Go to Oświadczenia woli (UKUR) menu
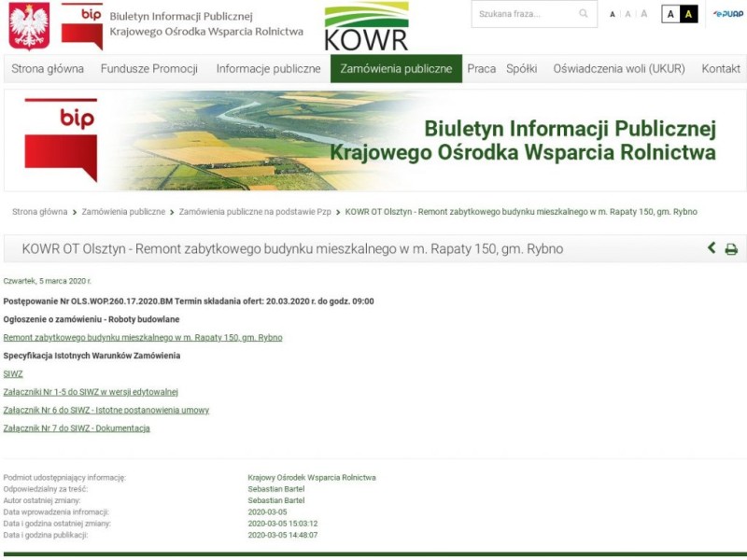Viewport: 747px width, 560px height. point(618,68)
